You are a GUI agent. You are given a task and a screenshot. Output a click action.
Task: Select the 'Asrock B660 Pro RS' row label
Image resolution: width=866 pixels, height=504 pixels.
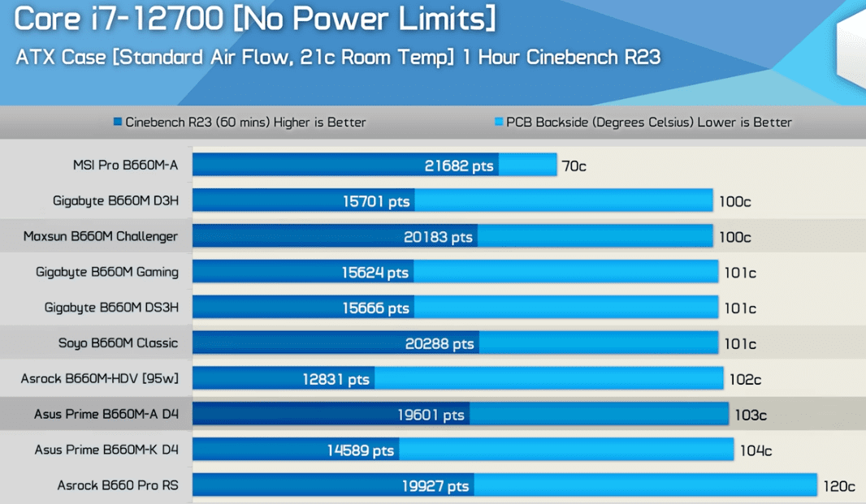(118, 485)
